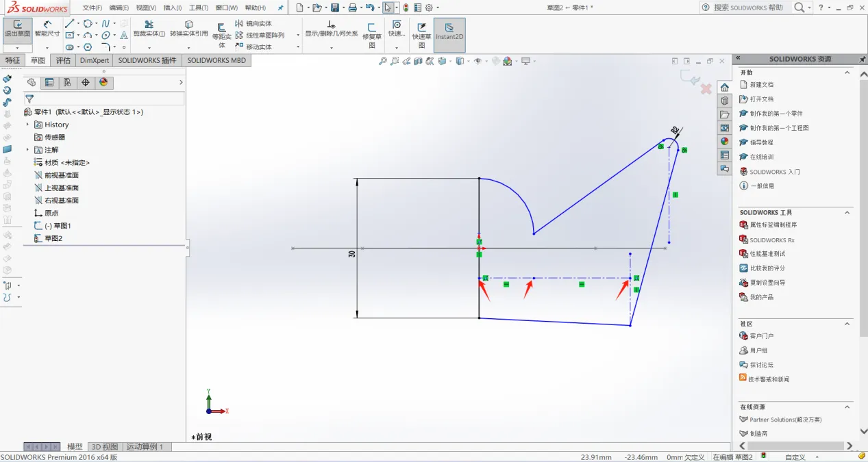Open dropdown arrow under 转换实体引用

coord(188,48)
